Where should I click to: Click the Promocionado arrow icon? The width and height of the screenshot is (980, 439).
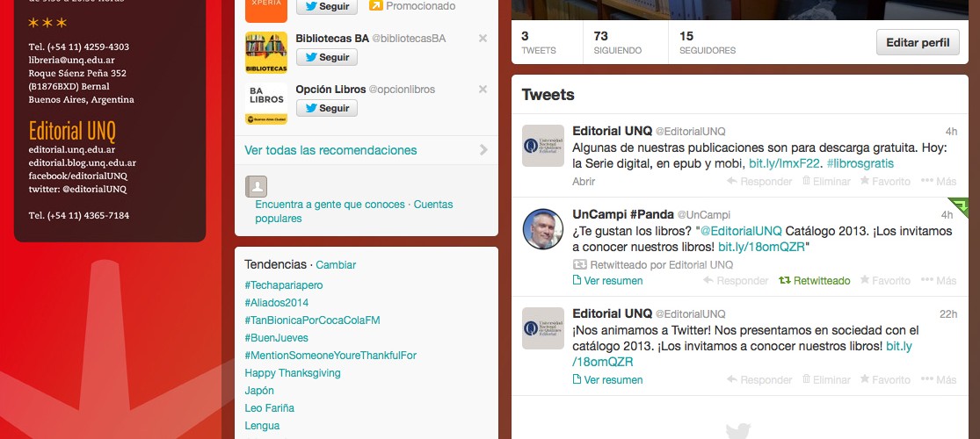click(375, 5)
